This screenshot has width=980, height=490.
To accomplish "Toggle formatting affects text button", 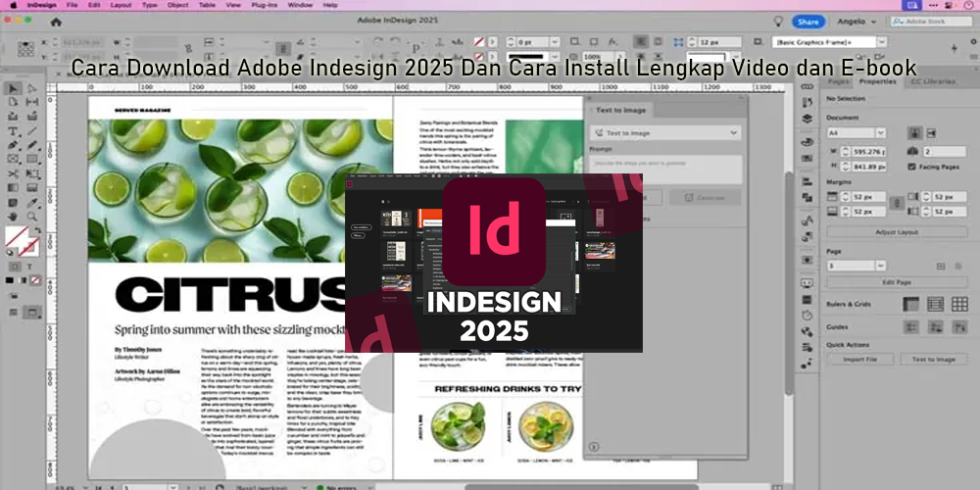I will pos(28,267).
